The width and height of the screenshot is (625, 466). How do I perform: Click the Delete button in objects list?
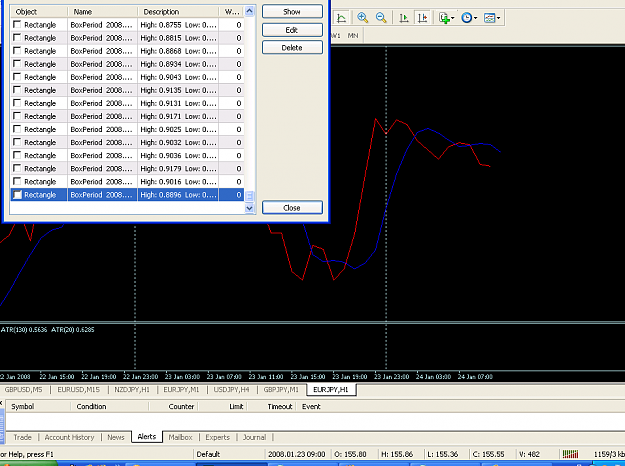click(x=292, y=47)
